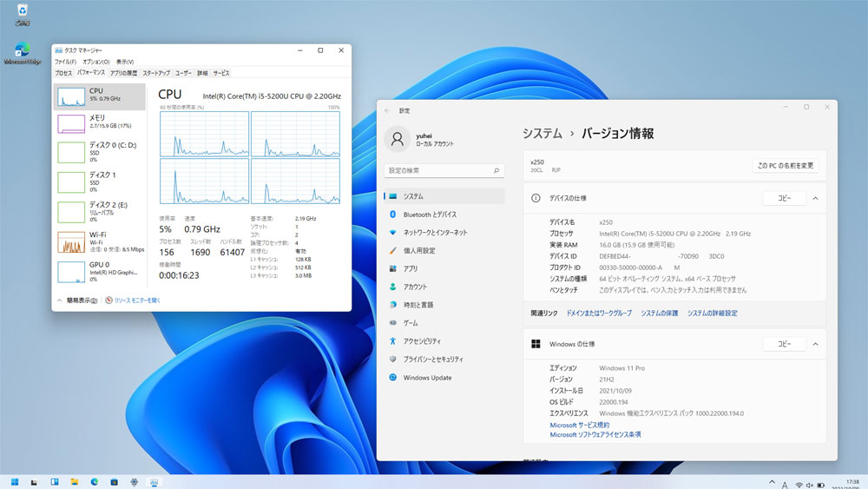Switch to the サービス tab
Viewport: 868px width, 489px height.
(x=220, y=73)
